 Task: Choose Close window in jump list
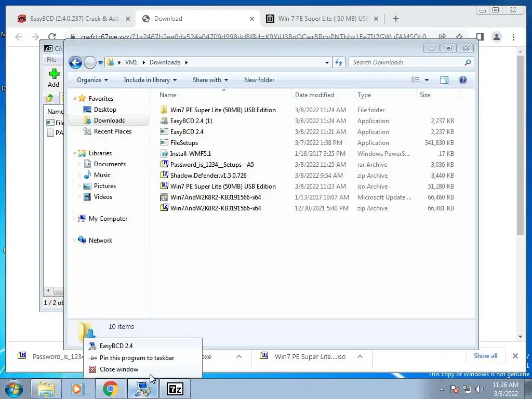(143, 369)
